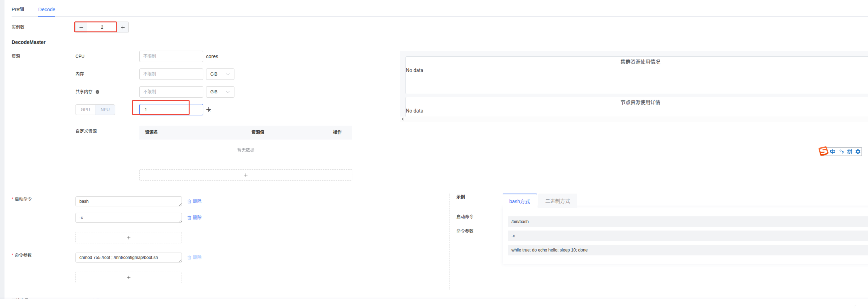The image size is (868, 308).
Task: Click the CPU cores input field
Action: tap(171, 56)
